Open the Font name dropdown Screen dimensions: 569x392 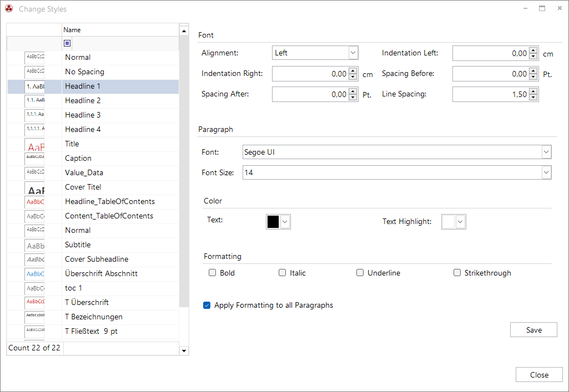pyautogui.click(x=546, y=152)
